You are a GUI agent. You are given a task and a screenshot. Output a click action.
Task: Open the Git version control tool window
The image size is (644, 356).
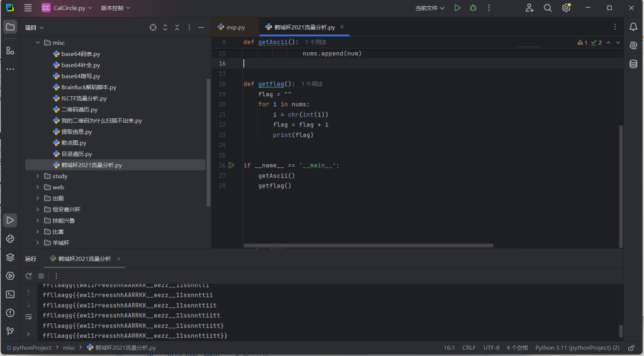[x=10, y=331]
